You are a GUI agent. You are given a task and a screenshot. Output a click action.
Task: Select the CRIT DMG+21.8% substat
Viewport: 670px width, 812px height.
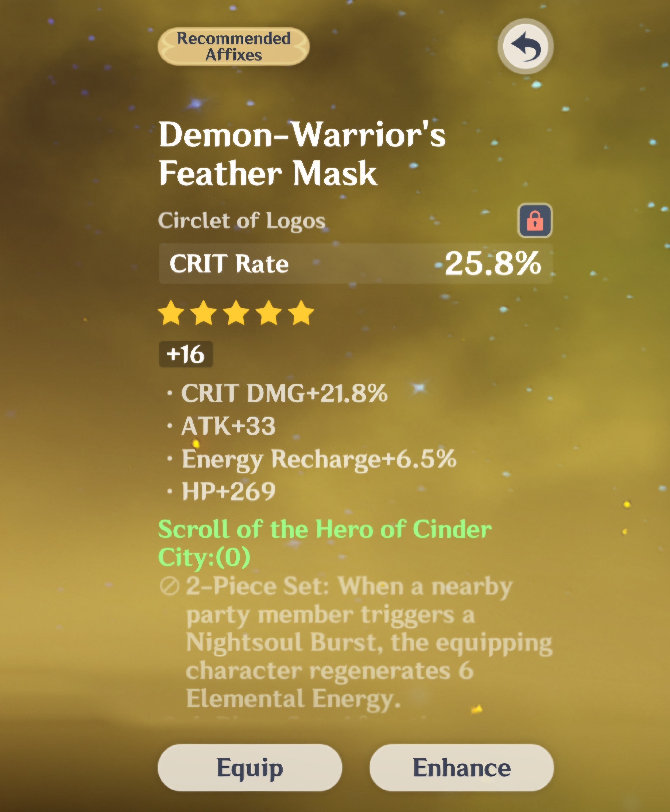tap(284, 393)
